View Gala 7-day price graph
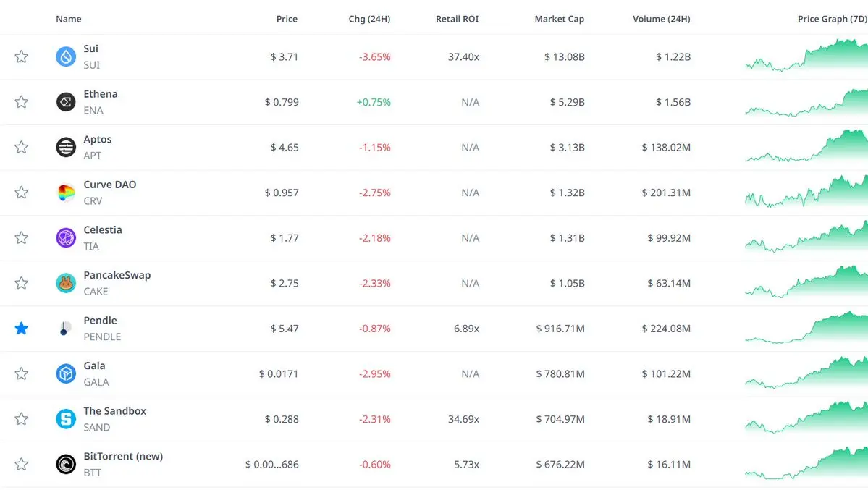868x490 pixels. click(806, 373)
